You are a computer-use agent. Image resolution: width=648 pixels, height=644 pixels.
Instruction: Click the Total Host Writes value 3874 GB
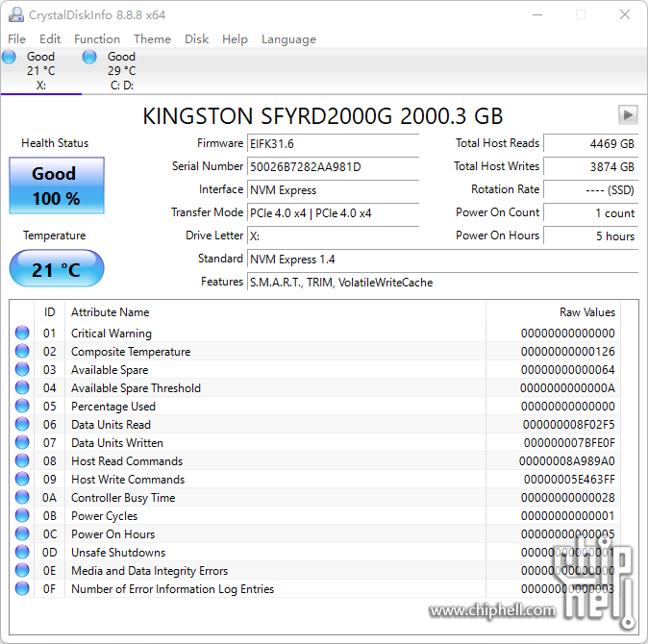click(x=591, y=167)
